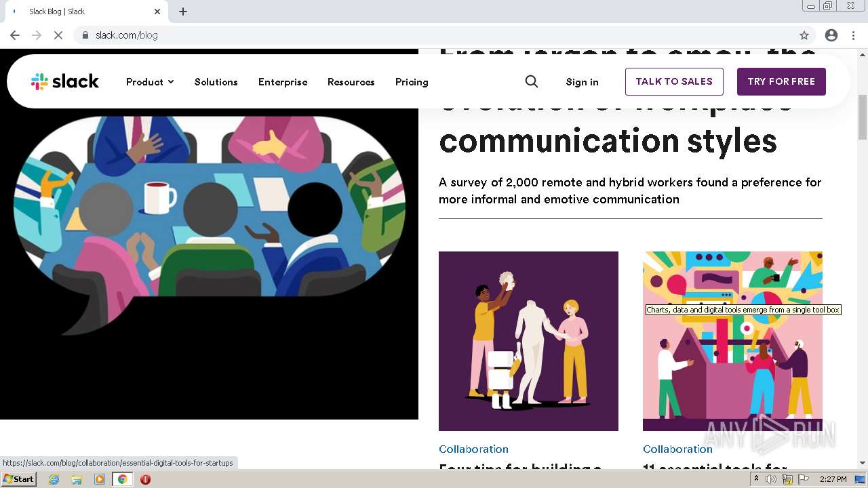Click the Chrome taskbar icon
Image resolution: width=868 pixels, height=488 pixels.
(x=123, y=479)
